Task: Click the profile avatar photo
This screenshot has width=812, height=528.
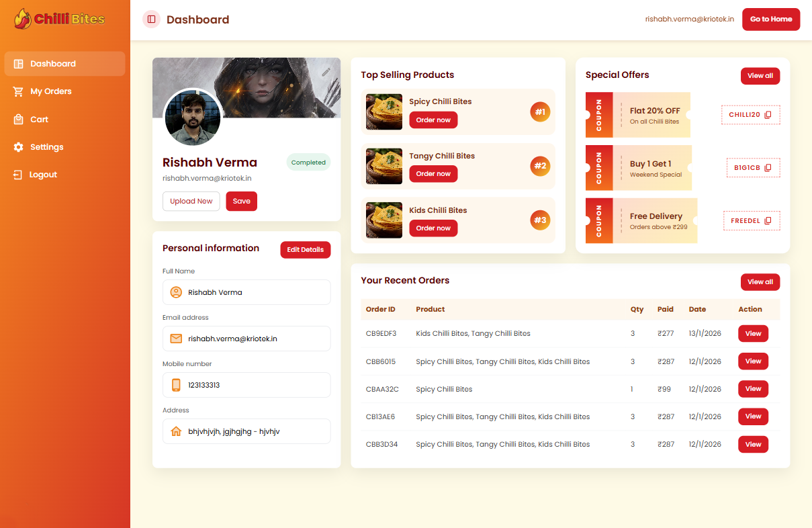Action: click(x=193, y=118)
